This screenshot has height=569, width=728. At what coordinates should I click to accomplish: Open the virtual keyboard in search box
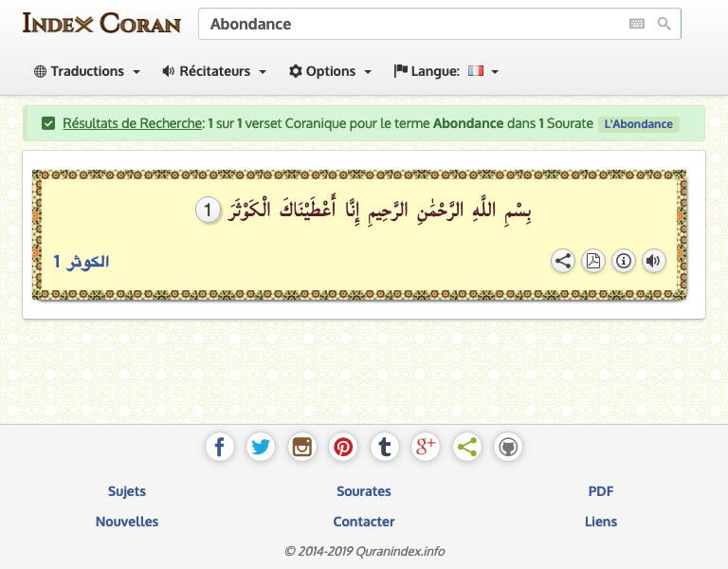pyautogui.click(x=636, y=24)
